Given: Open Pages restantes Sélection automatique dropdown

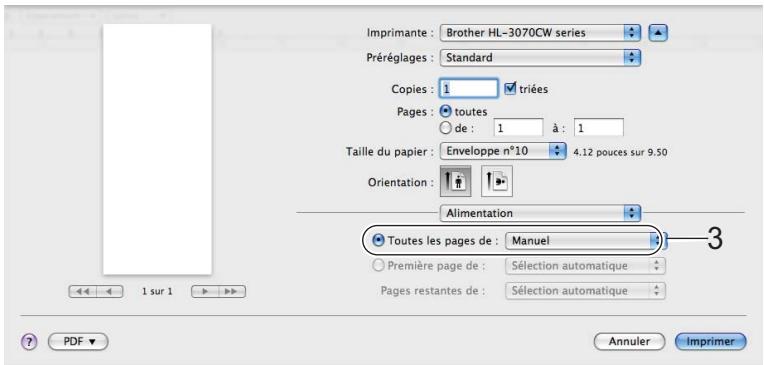Looking at the screenshot, I should pyautogui.click(x=585, y=291).
